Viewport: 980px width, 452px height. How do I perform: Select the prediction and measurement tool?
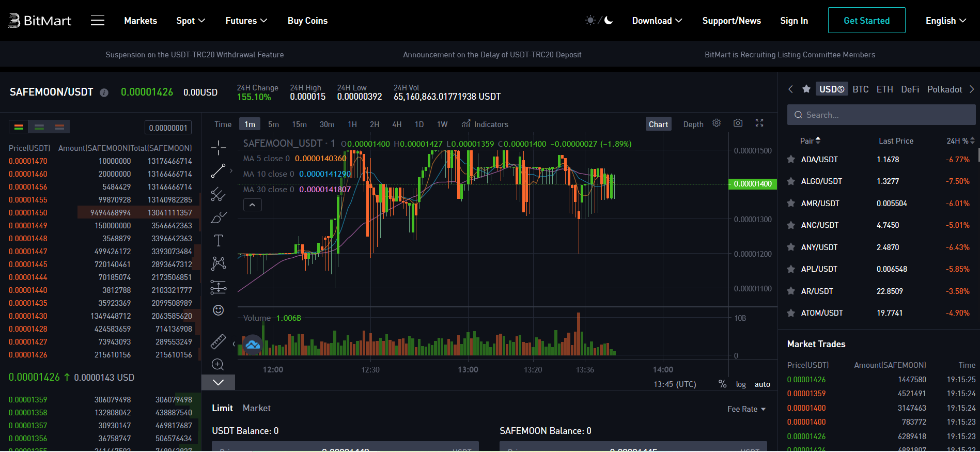[x=219, y=287]
